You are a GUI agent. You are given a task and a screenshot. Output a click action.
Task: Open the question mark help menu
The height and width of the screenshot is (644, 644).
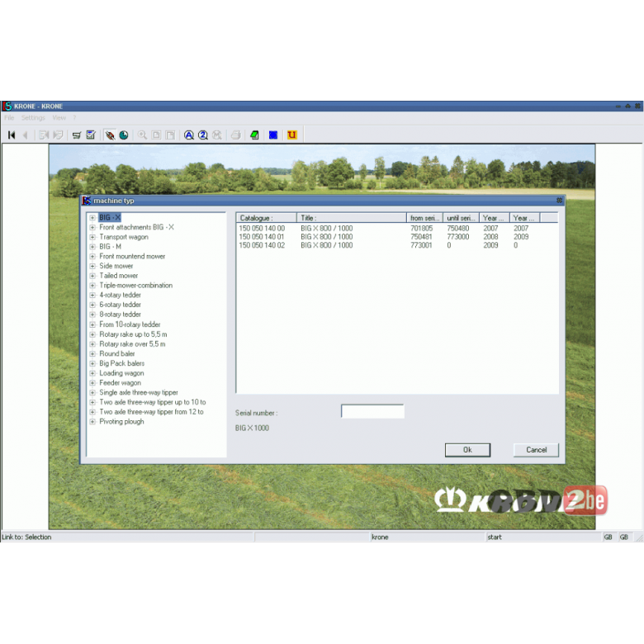pos(74,118)
